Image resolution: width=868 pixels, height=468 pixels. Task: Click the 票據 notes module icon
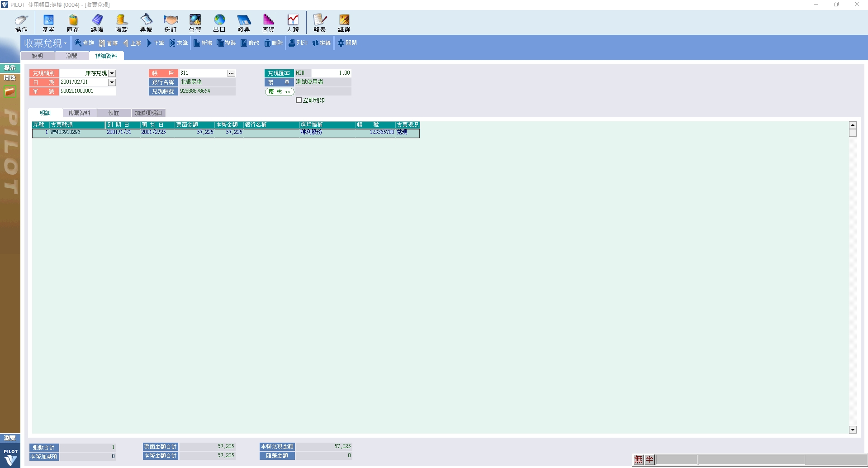click(x=146, y=23)
